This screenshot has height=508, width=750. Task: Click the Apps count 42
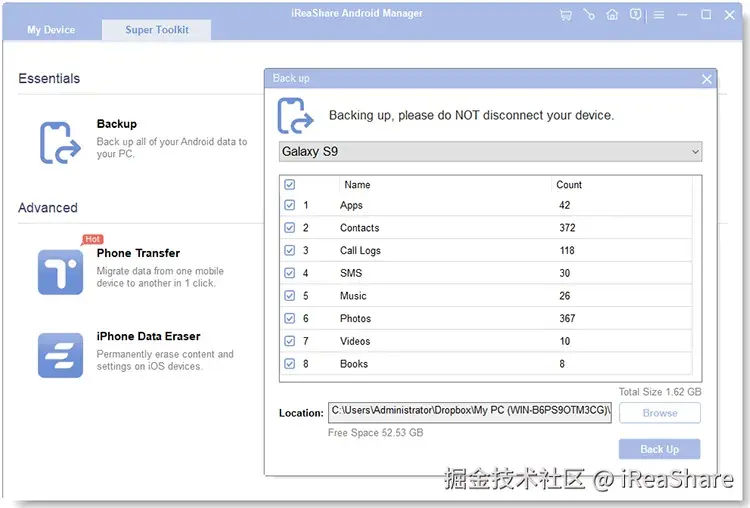coord(564,205)
